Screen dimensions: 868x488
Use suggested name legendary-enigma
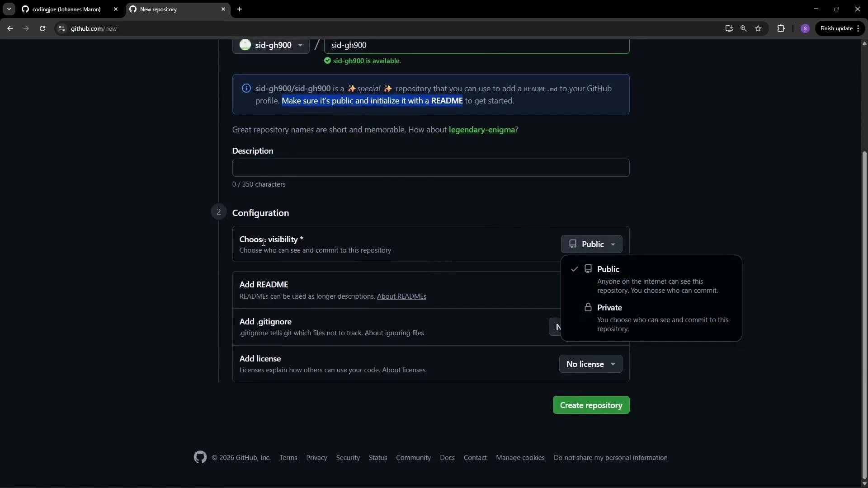tap(481, 130)
